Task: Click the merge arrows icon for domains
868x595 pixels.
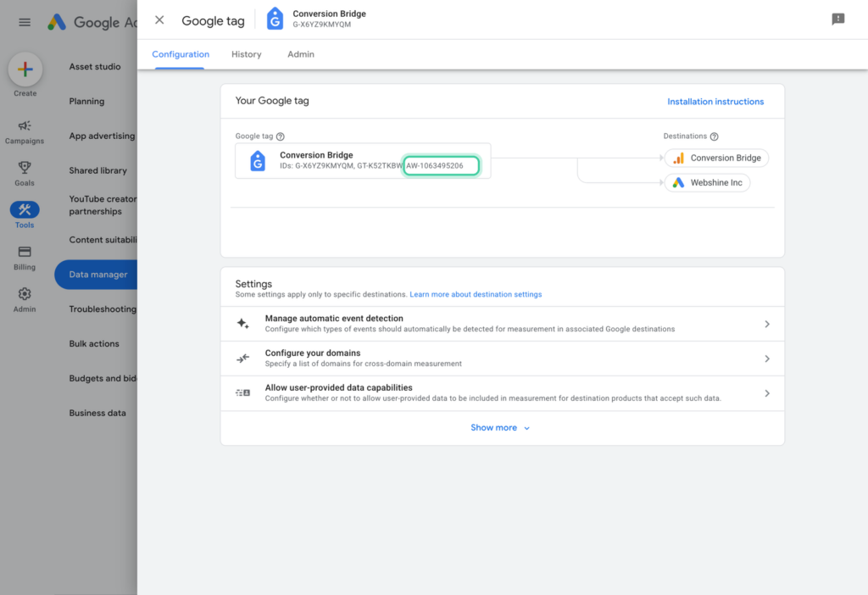Action: (243, 359)
